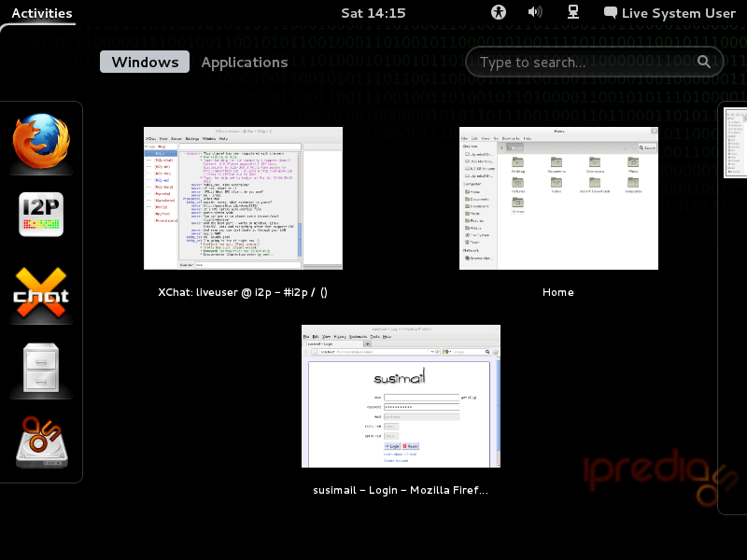
Task: Click the bottom hard drive dash icon
Action: click(x=41, y=442)
